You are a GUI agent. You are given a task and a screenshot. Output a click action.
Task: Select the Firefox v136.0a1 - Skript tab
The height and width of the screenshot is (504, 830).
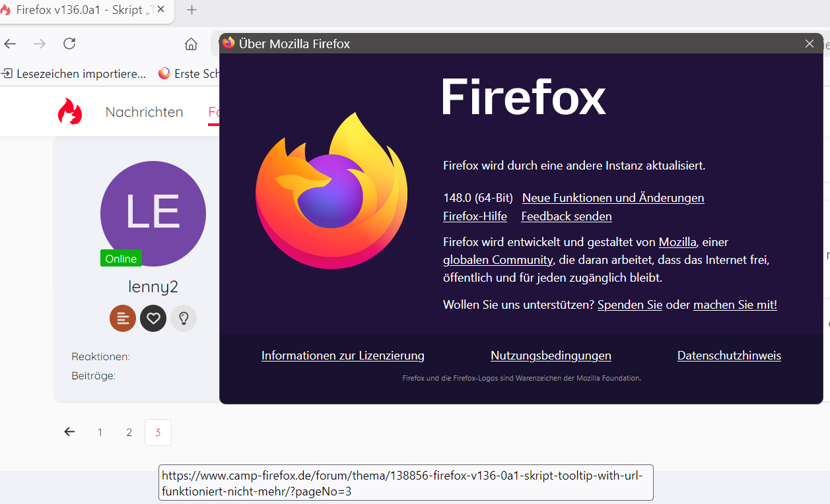(86, 10)
